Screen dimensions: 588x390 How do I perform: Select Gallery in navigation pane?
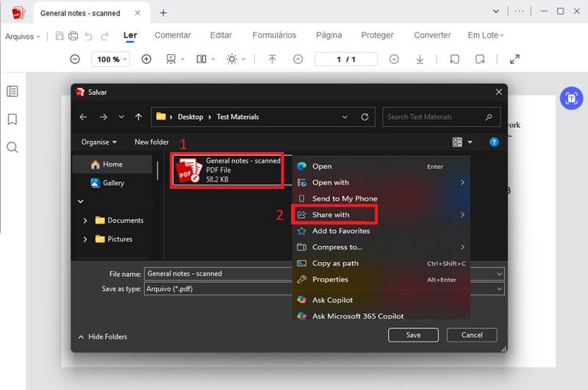point(112,183)
